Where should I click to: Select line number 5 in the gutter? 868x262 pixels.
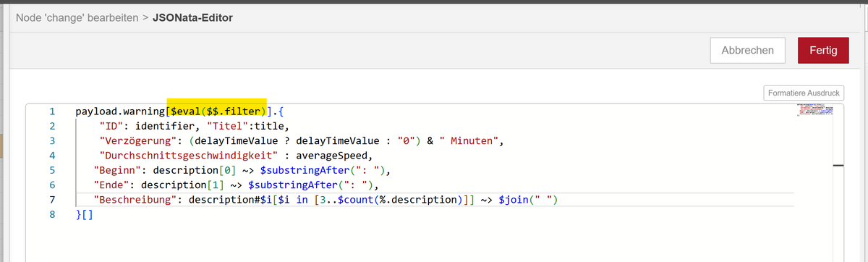pyautogui.click(x=52, y=171)
